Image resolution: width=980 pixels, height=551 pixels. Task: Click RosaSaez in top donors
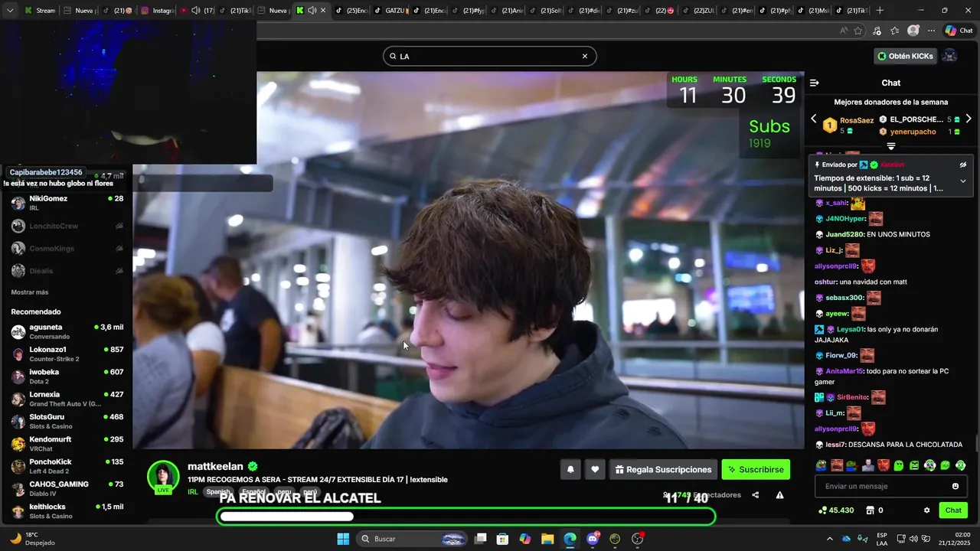[857, 120]
